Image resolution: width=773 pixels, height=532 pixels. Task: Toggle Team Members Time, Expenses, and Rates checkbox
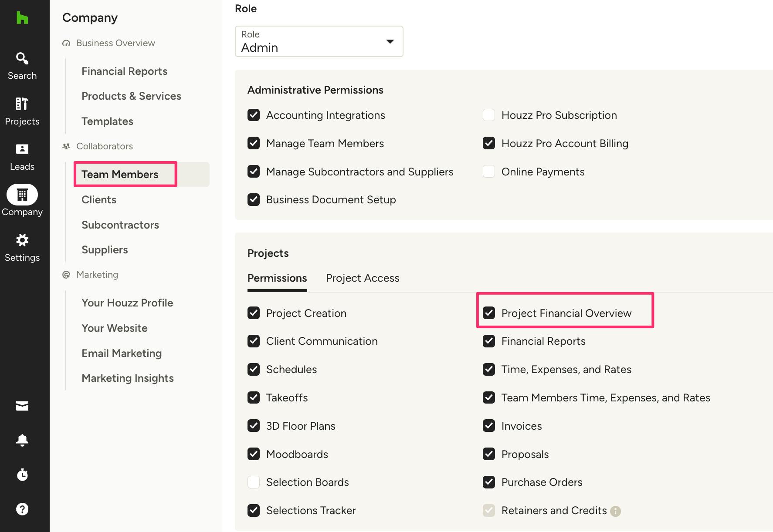[489, 397]
